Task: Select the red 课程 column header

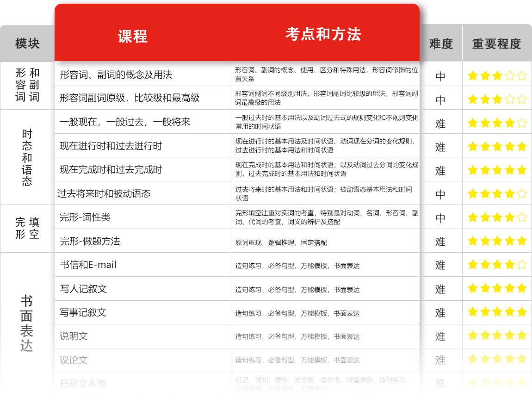Action: [x=133, y=36]
